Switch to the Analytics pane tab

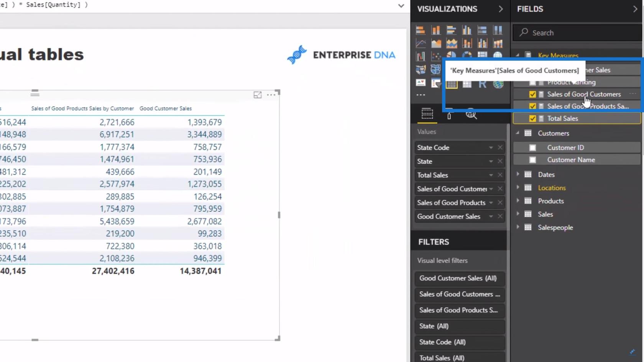[x=471, y=114]
